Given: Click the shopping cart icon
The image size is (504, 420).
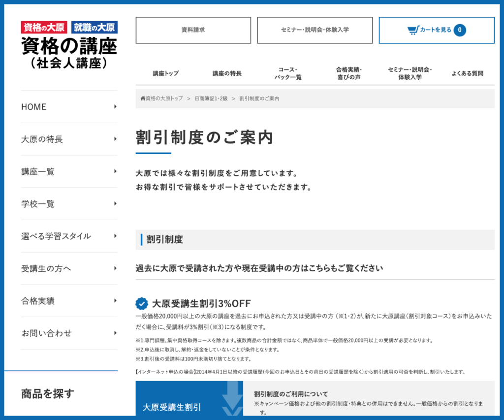Looking at the screenshot, I should coord(413,30).
